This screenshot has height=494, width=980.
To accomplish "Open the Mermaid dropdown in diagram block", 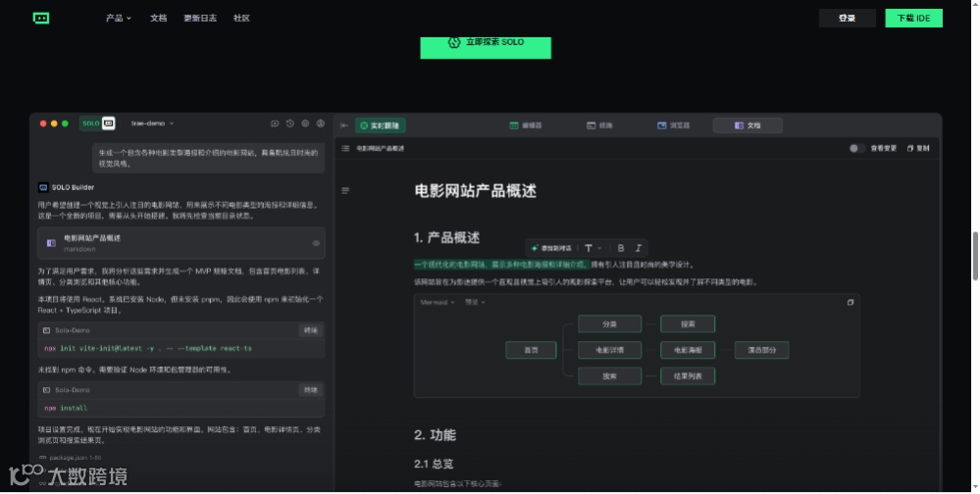I will pos(438,302).
